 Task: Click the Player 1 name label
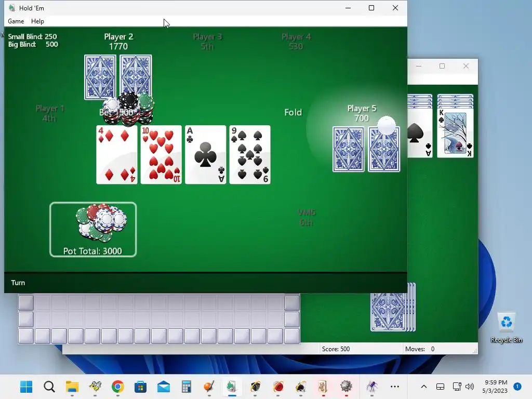coord(50,109)
